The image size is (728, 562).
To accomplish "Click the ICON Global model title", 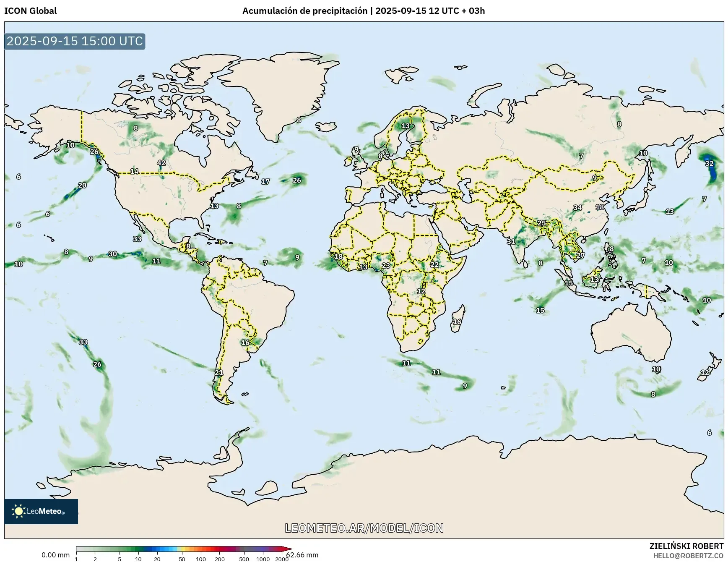I will (31, 11).
